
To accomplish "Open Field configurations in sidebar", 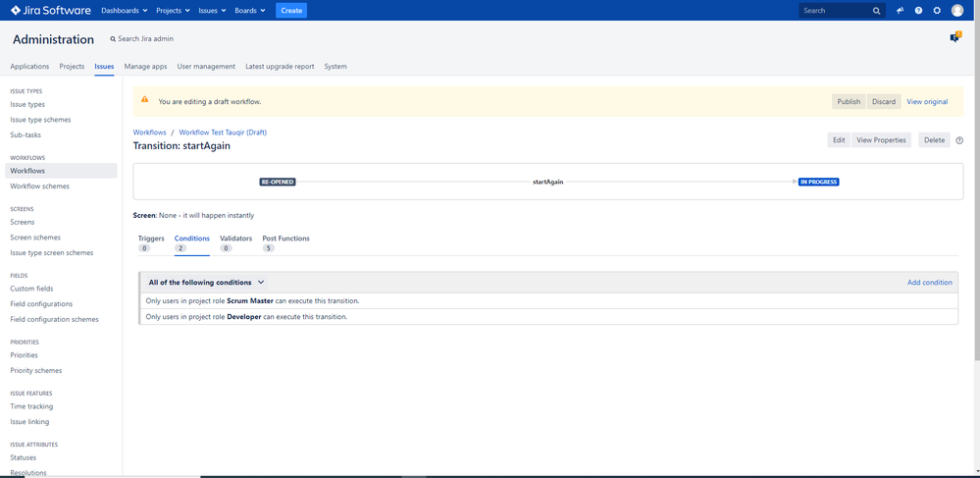I will [x=41, y=304].
